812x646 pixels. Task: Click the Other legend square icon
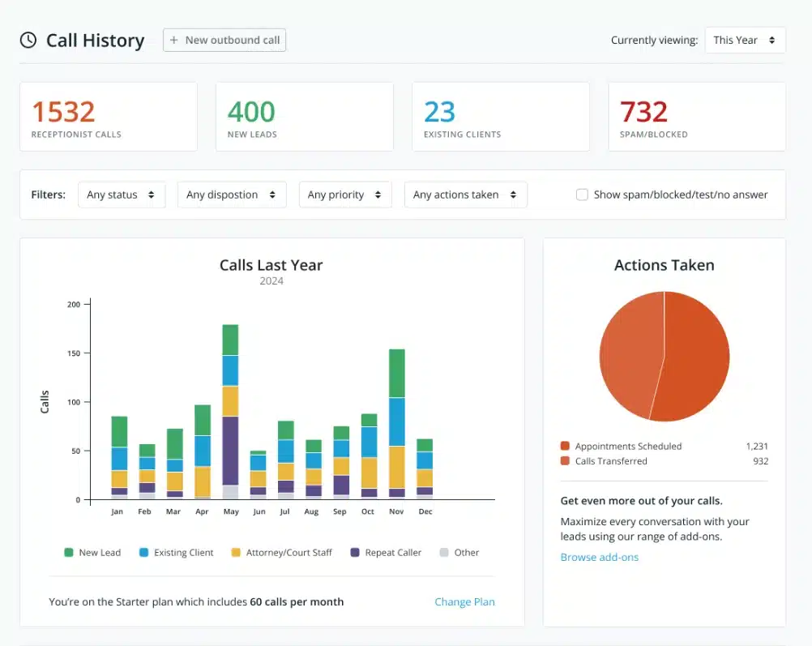[x=443, y=553]
